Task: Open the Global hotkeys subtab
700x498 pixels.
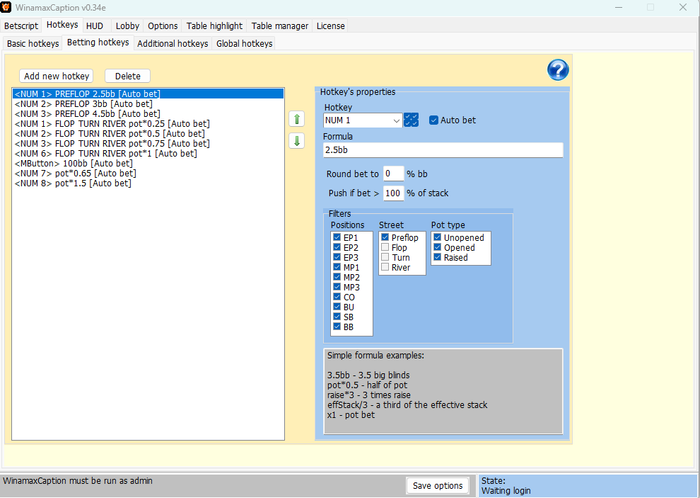Action: tap(244, 44)
